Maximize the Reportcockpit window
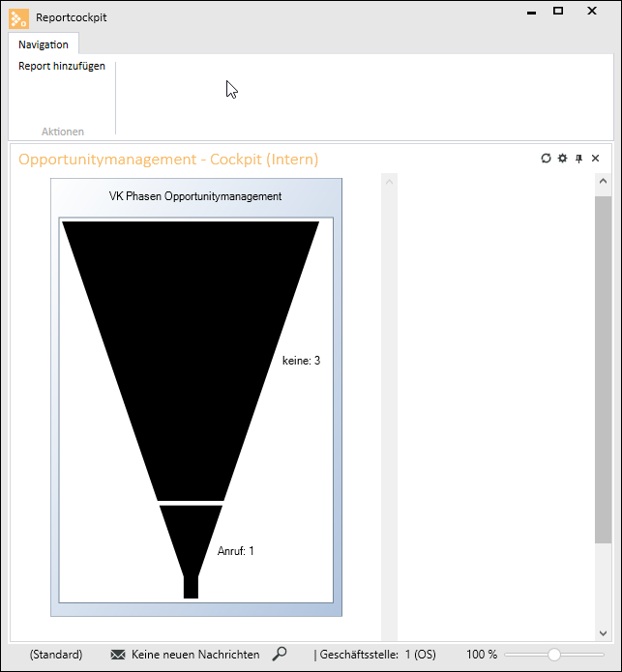 558,11
